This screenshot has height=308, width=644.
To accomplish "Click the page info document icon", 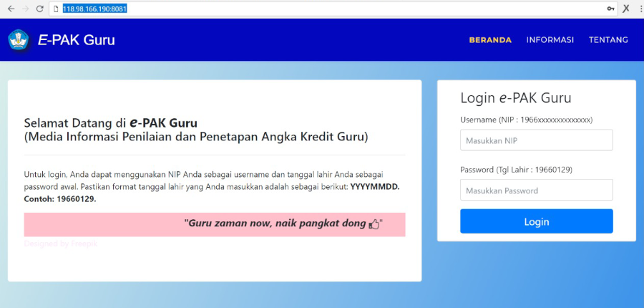I will click(57, 9).
